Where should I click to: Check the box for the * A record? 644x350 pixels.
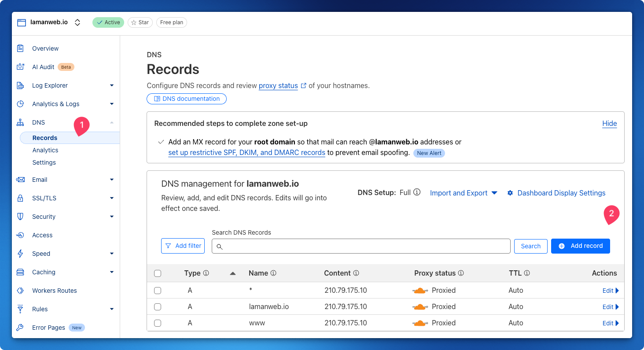coord(158,291)
